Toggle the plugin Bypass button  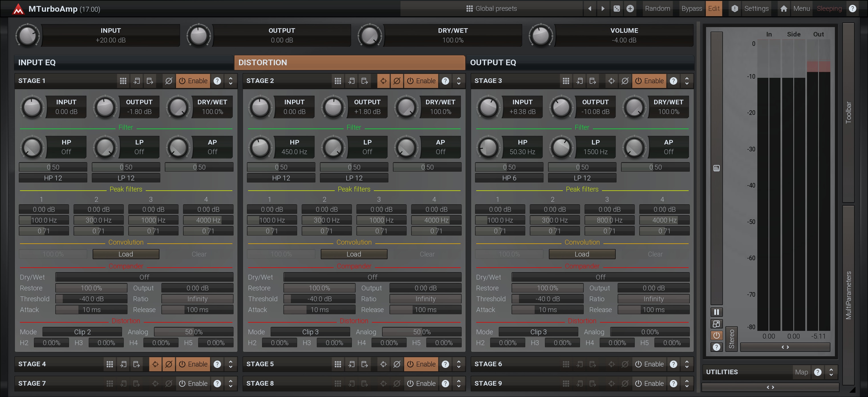pos(691,9)
